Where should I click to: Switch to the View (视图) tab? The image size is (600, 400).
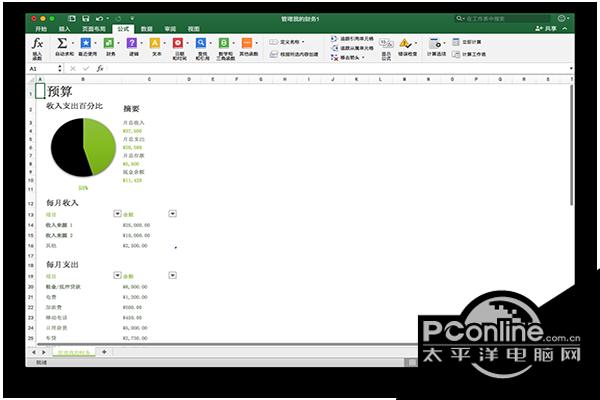point(193,29)
